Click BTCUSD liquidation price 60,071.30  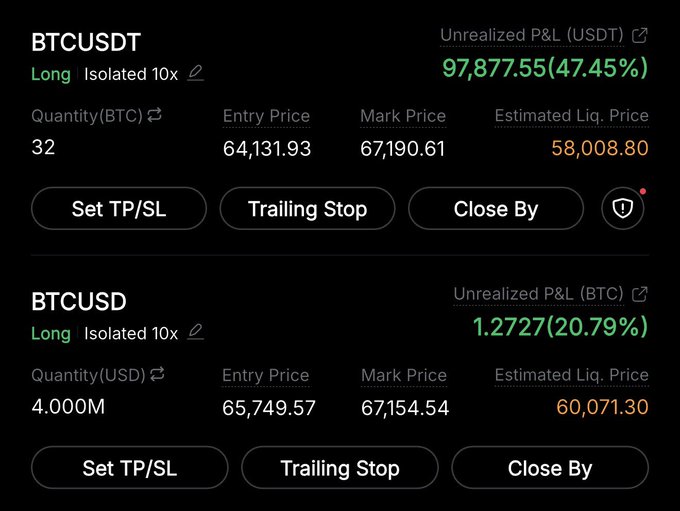point(600,407)
